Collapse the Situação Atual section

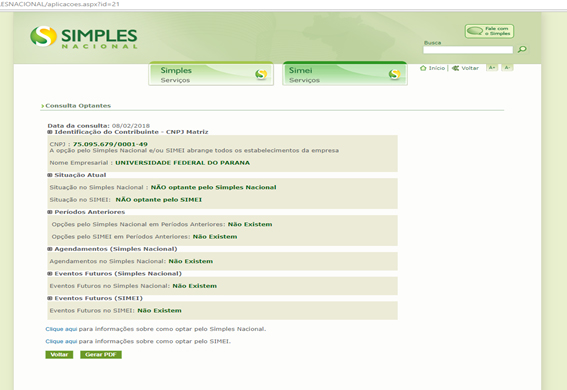[x=50, y=175]
